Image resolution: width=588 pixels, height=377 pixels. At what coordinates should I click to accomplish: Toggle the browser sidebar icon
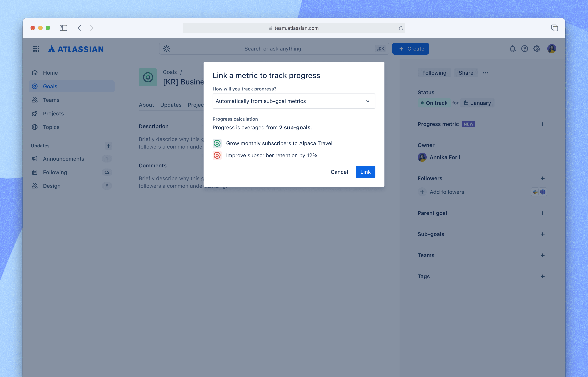(63, 28)
